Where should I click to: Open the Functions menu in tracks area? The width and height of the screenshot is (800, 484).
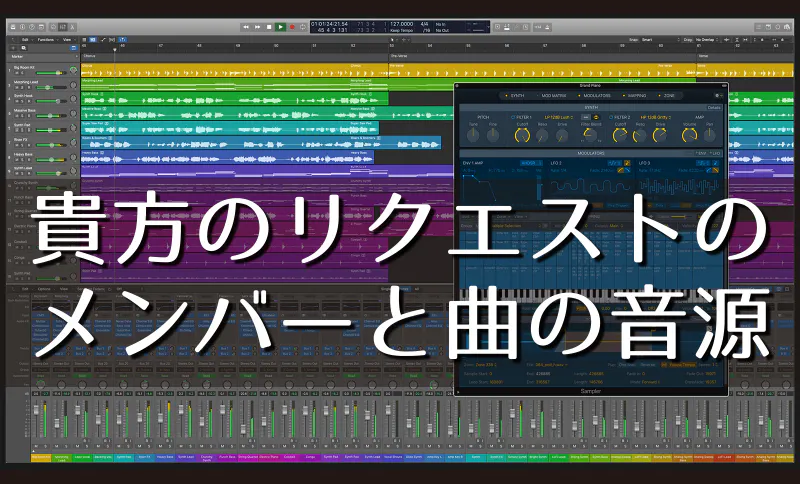pyautogui.click(x=45, y=40)
